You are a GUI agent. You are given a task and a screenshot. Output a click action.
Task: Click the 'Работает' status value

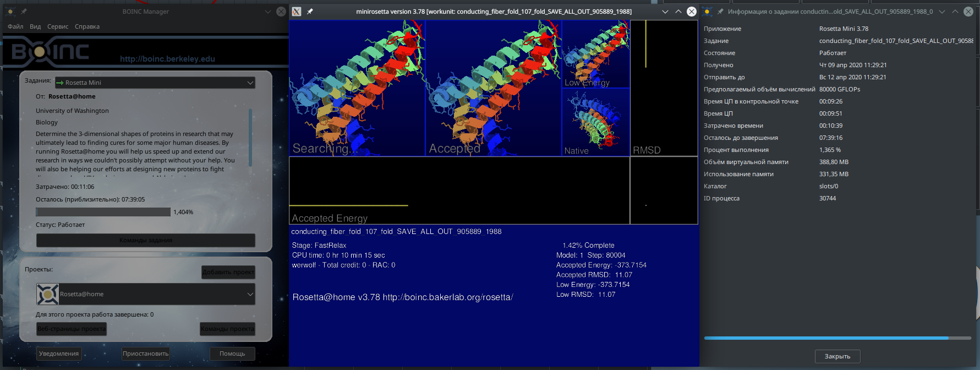tap(833, 53)
